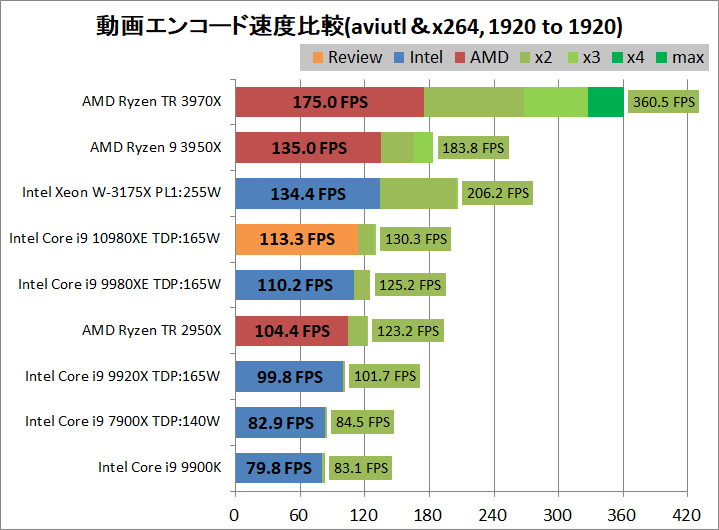Click the green x2 segment of 9980XE bar
Image resolution: width=719 pixels, height=530 pixels.
(x=362, y=285)
